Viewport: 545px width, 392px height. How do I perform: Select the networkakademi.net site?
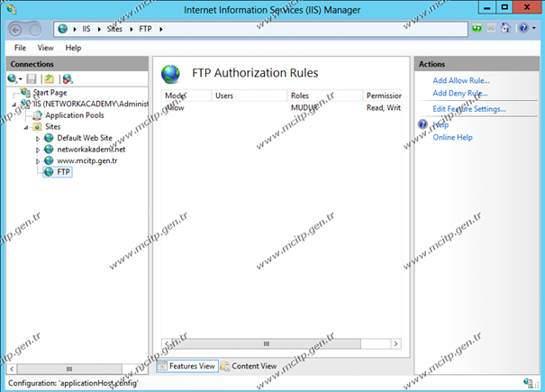(x=91, y=150)
